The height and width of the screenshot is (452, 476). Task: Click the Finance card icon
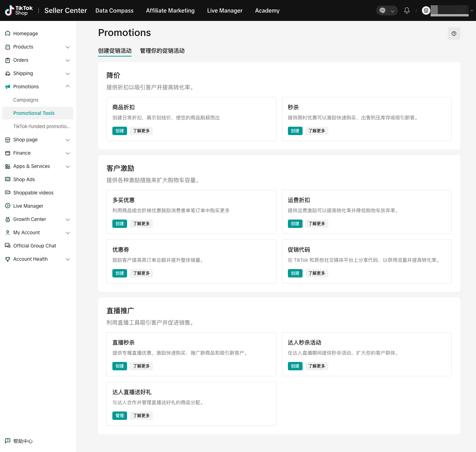[x=8, y=153]
